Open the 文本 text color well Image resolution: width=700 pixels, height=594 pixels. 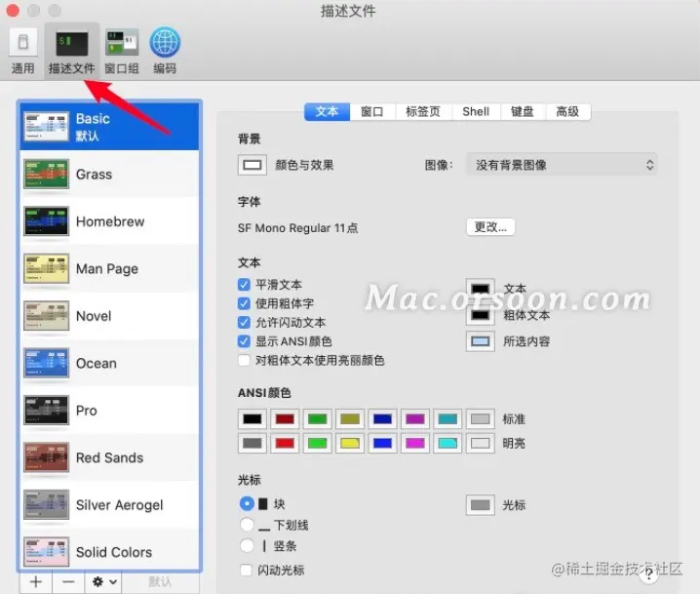point(481,289)
